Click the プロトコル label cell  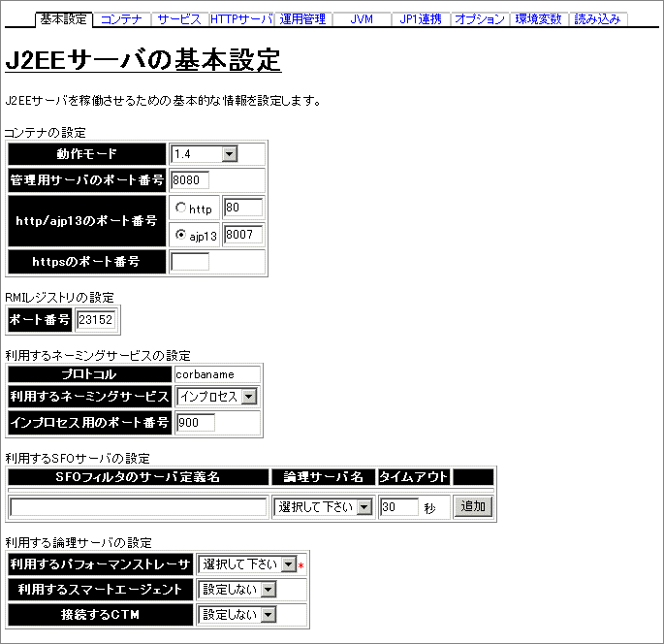pyautogui.click(x=90, y=374)
